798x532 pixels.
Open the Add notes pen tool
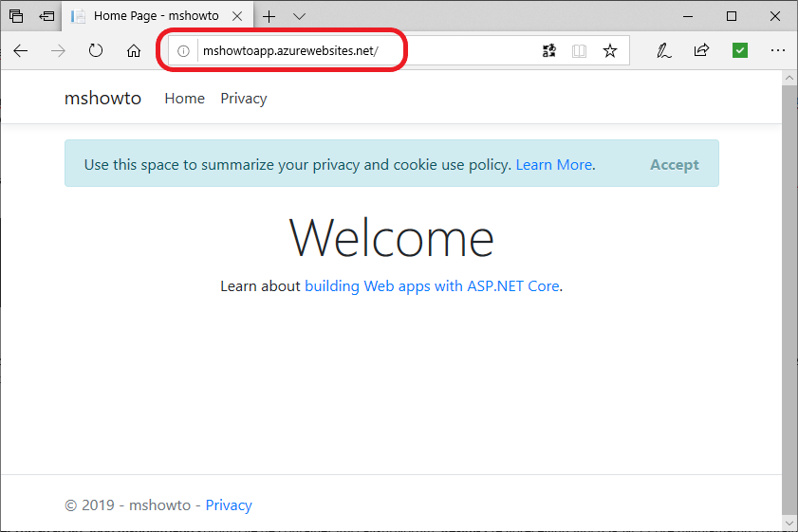pos(664,51)
